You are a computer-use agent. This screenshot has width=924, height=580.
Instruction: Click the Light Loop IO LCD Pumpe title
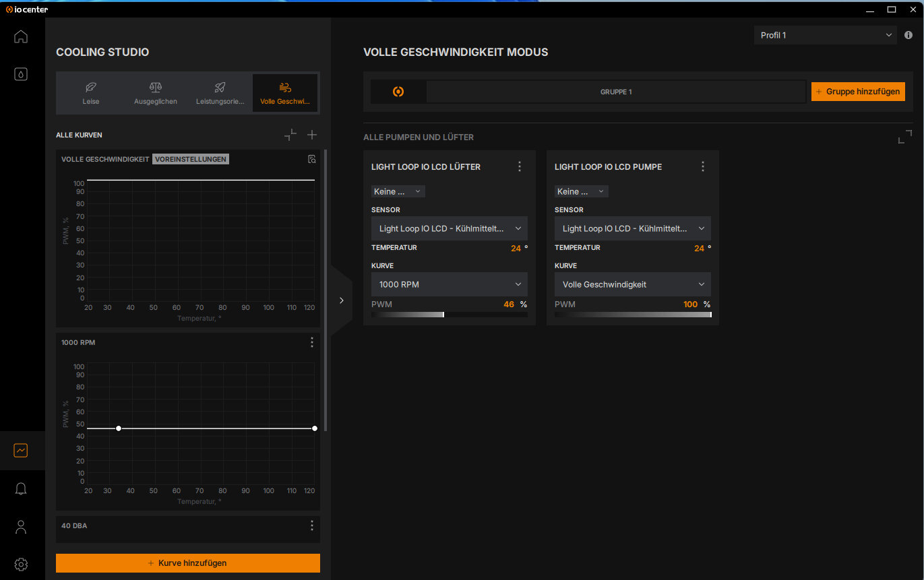pos(608,166)
